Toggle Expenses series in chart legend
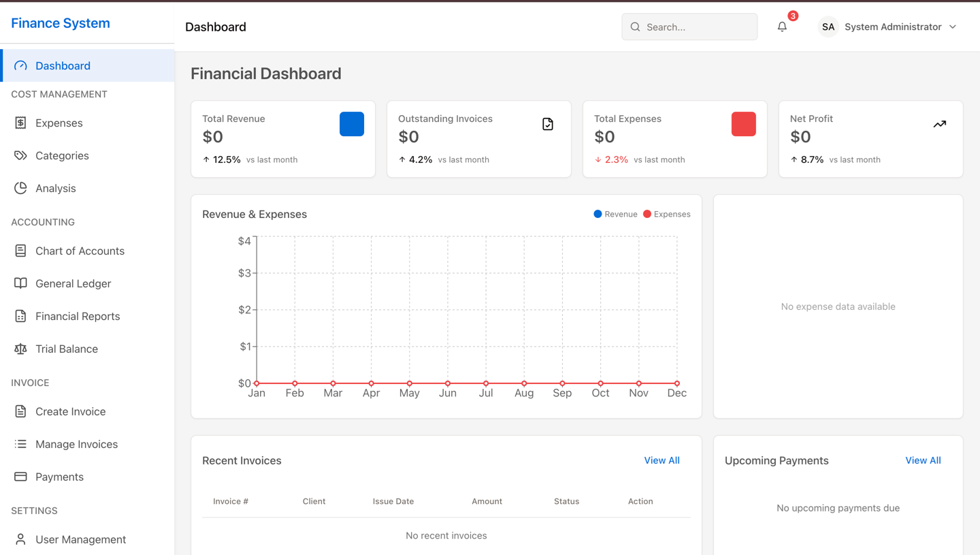 667,215
